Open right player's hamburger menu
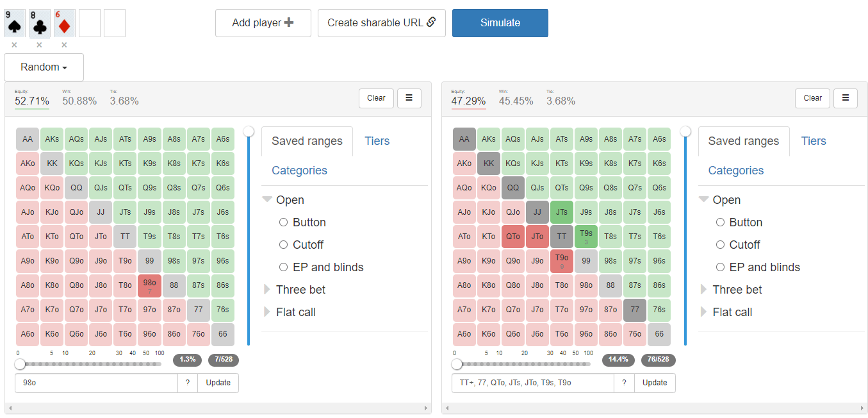The image size is (868, 418). coord(846,98)
